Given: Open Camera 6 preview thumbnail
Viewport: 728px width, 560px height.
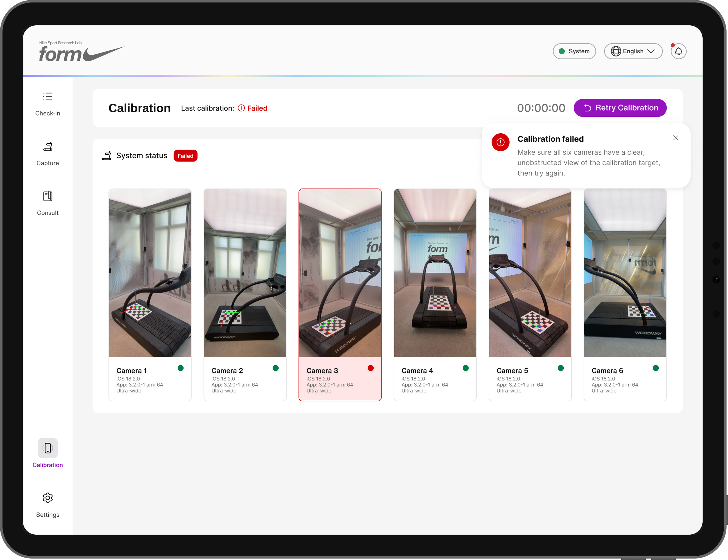Looking at the screenshot, I should click(x=625, y=273).
